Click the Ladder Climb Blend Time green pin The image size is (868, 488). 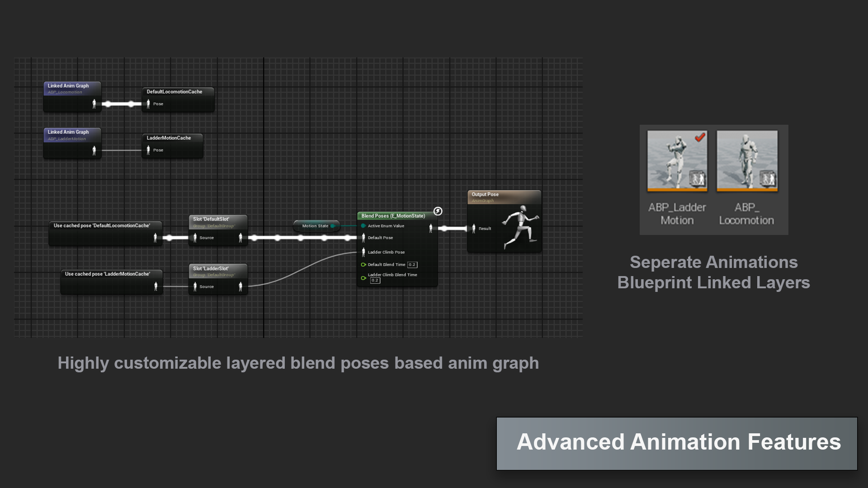click(x=363, y=278)
